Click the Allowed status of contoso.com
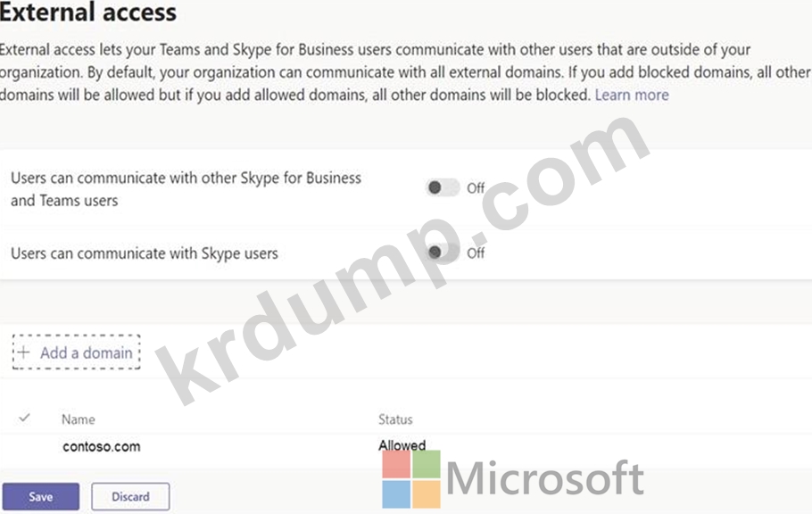This screenshot has width=812, height=514. click(x=402, y=445)
